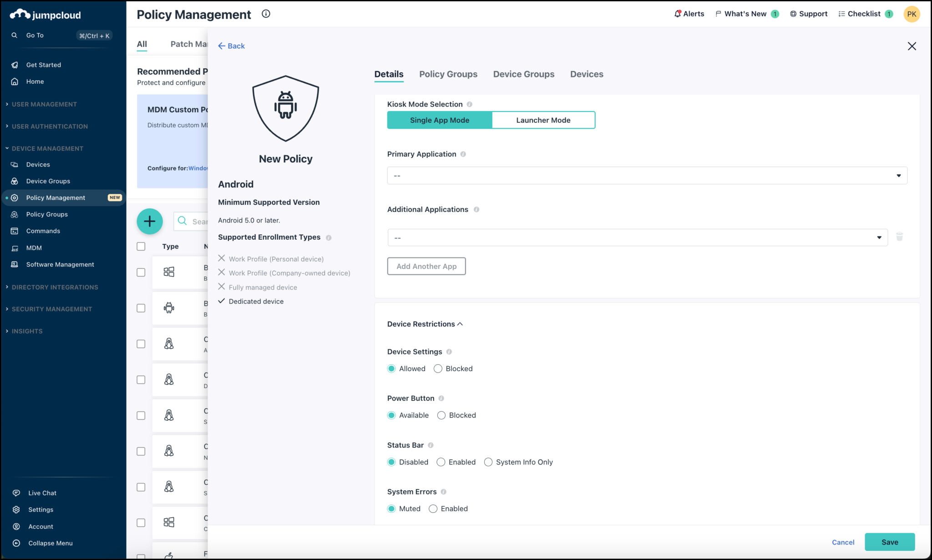Set Status Bar to System Info Only

click(x=488, y=462)
